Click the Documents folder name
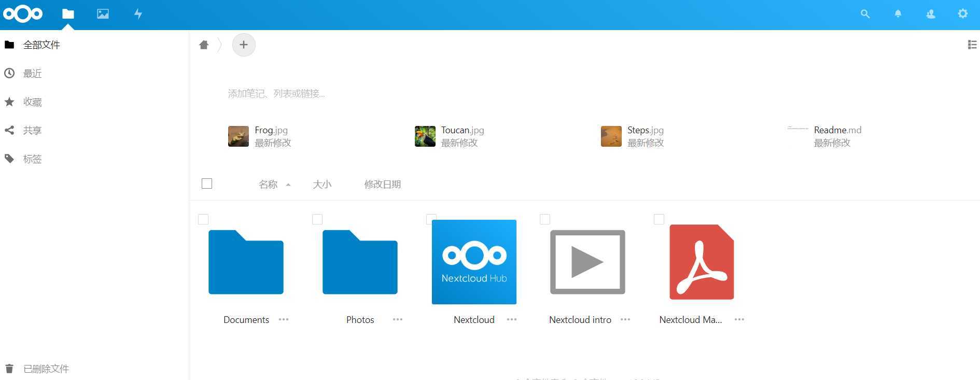The image size is (980, 380). click(246, 320)
